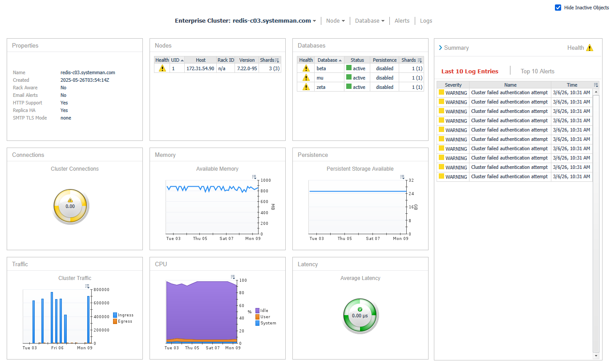This screenshot has height=364, width=611.
Task: Select the beta database name
Action: point(321,68)
